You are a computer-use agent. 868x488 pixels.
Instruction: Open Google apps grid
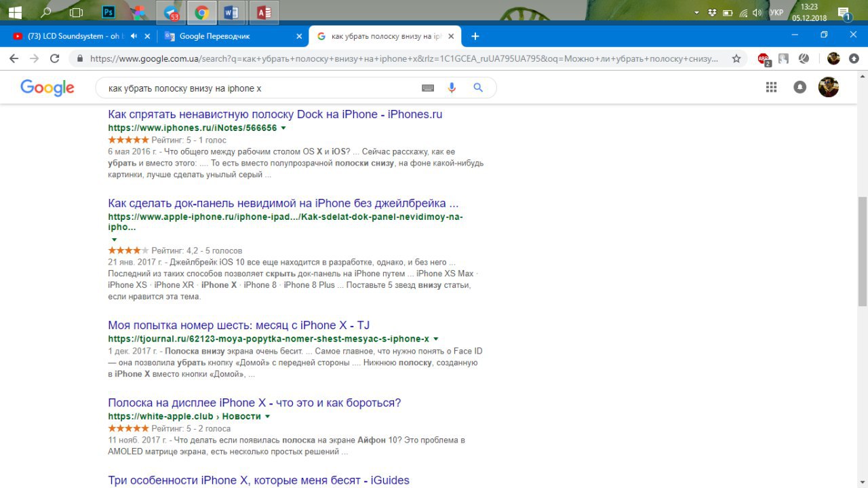coord(771,87)
